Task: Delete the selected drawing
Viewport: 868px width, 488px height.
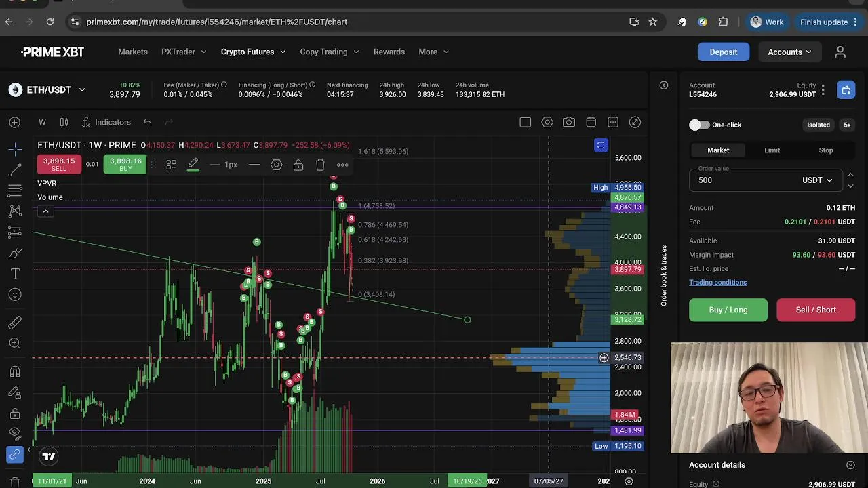Action: coord(320,165)
